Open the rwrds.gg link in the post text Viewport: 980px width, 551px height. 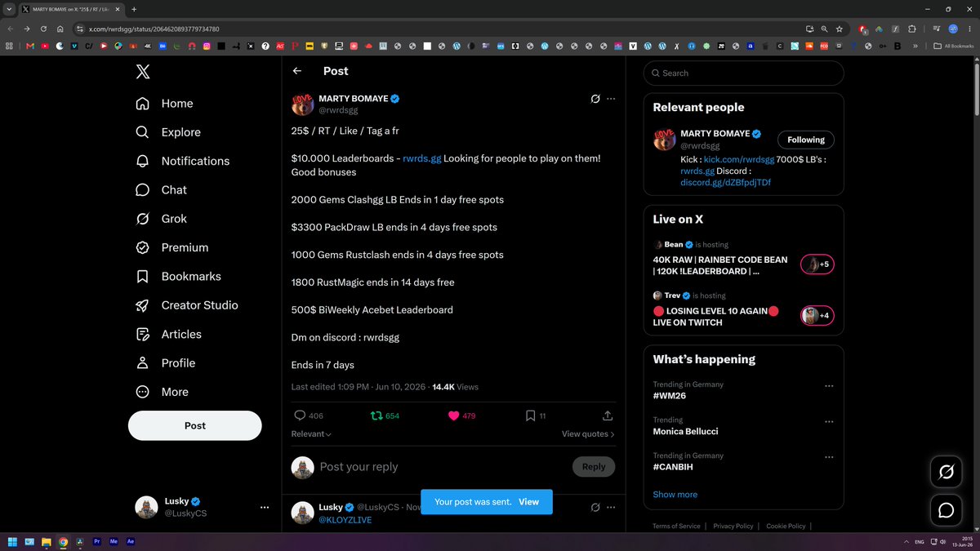click(422, 158)
